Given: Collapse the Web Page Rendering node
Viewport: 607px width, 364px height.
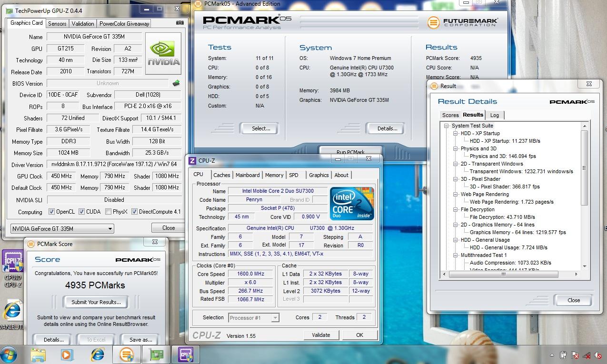Looking at the screenshot, I should click(x=456, y=194).
